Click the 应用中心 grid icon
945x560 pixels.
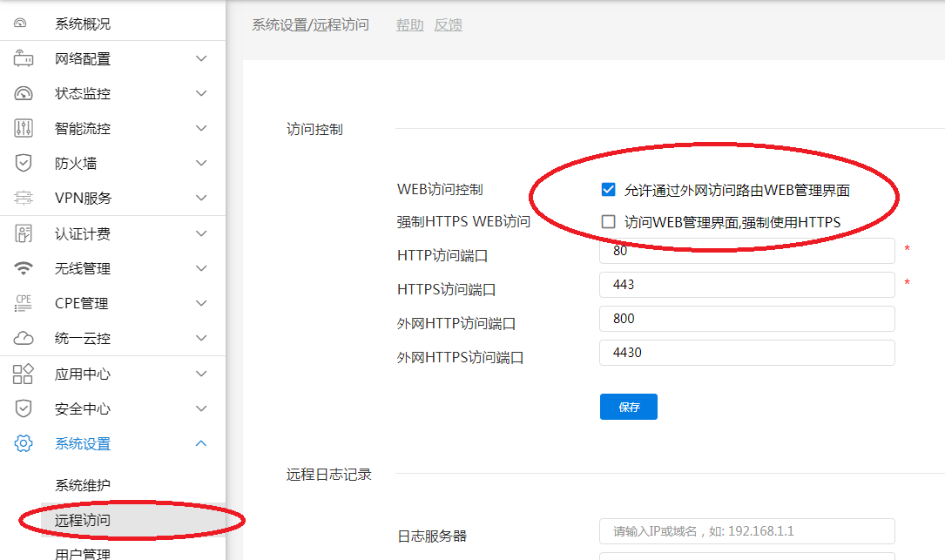24,374
